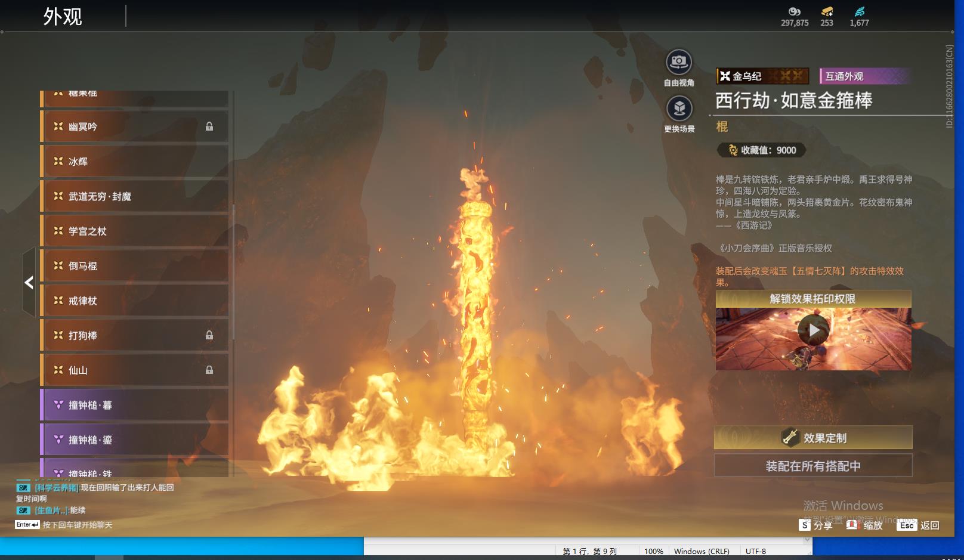
Task: Open the free camera view (自由视角)
Action: click(x=679, y=62)
